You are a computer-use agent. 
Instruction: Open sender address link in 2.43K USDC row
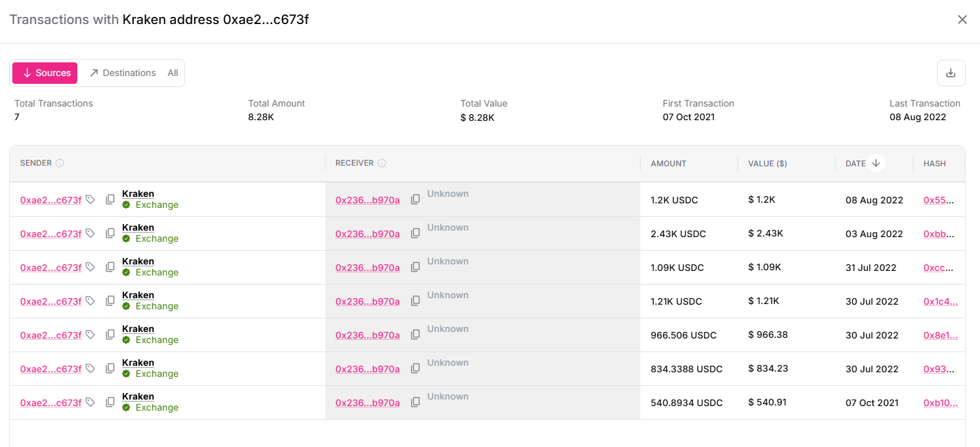[x=51, y=234]
